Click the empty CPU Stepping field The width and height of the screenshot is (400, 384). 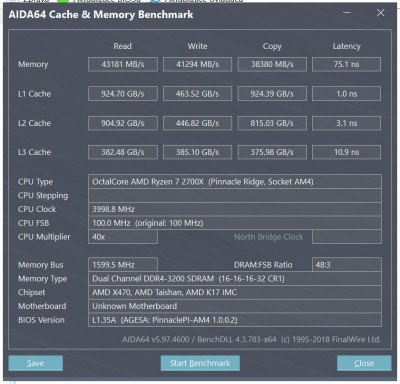(x=235, y=196)
